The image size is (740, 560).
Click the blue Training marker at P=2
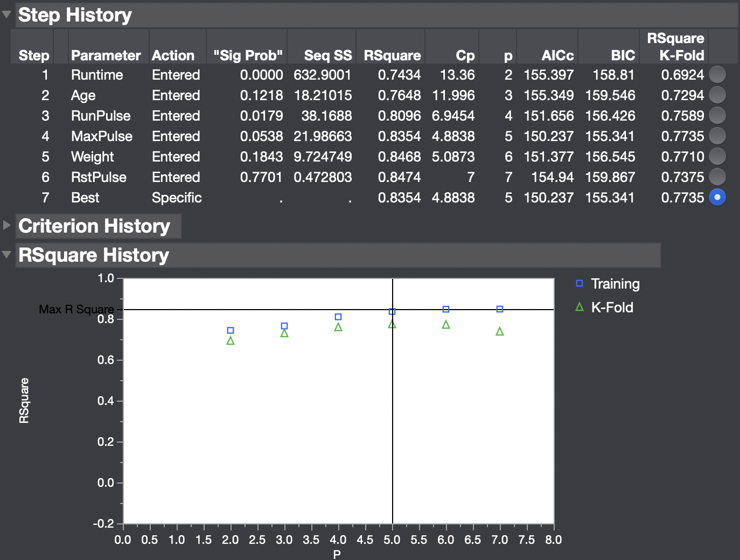231,330
